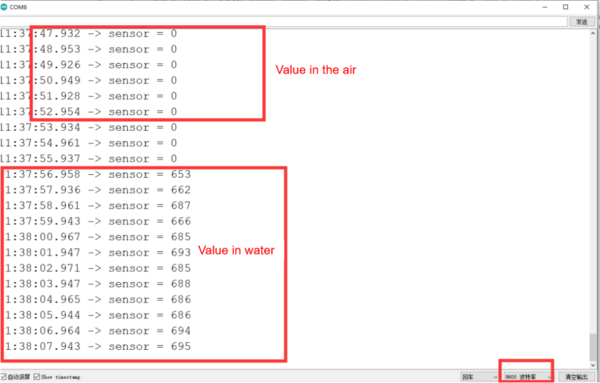Click the scrollbar up arrow
The image size is (600, 383).
tap(593, 34)
